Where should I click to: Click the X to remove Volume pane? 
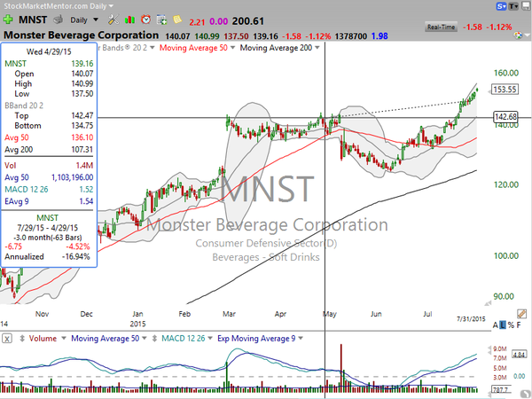click(7, 339)
